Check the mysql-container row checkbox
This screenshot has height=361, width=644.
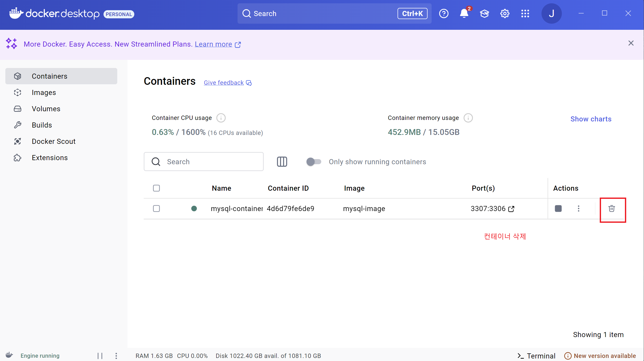coord(156,209)
